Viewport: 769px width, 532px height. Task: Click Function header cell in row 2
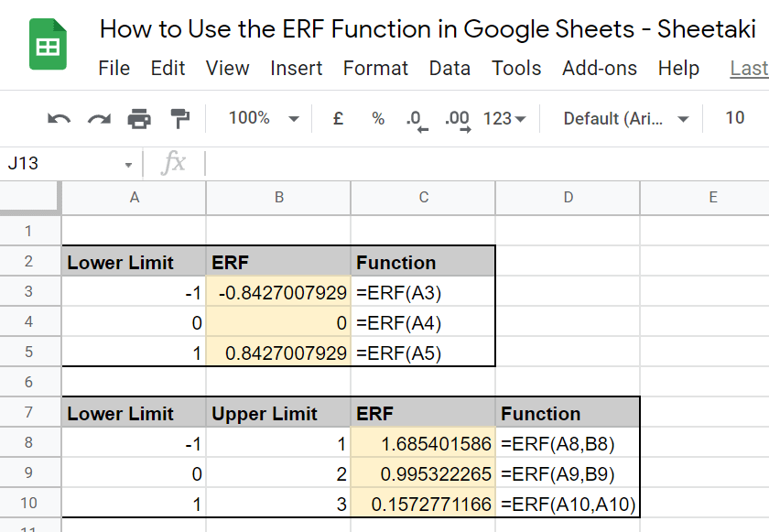click(423, 262)
